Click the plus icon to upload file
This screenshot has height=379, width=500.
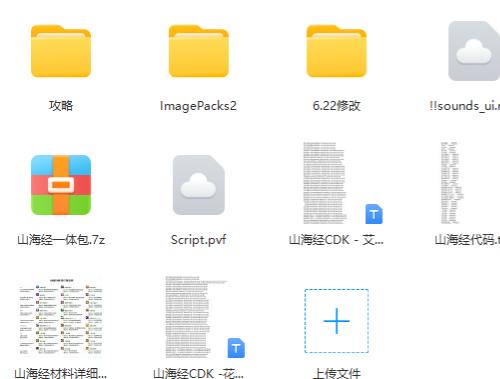336,321
